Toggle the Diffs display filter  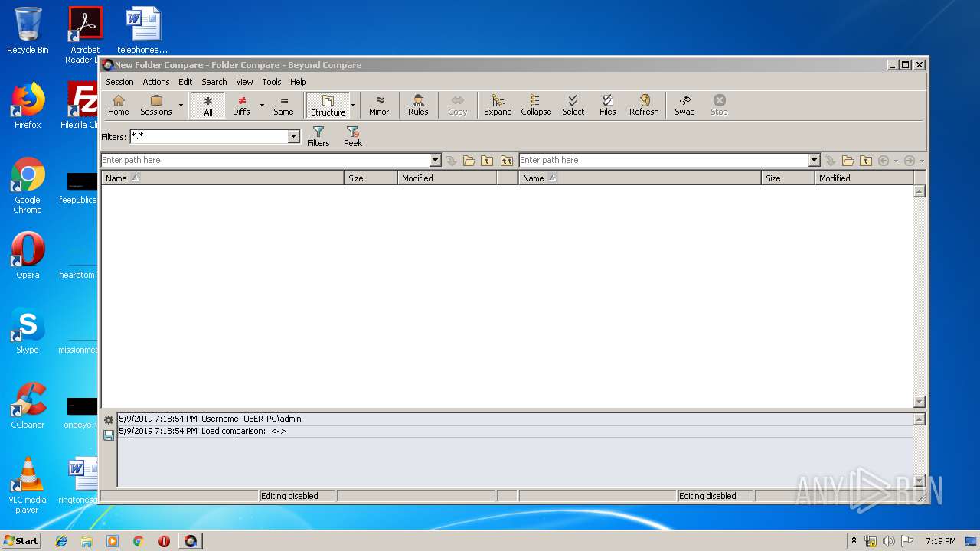[241, 106]
